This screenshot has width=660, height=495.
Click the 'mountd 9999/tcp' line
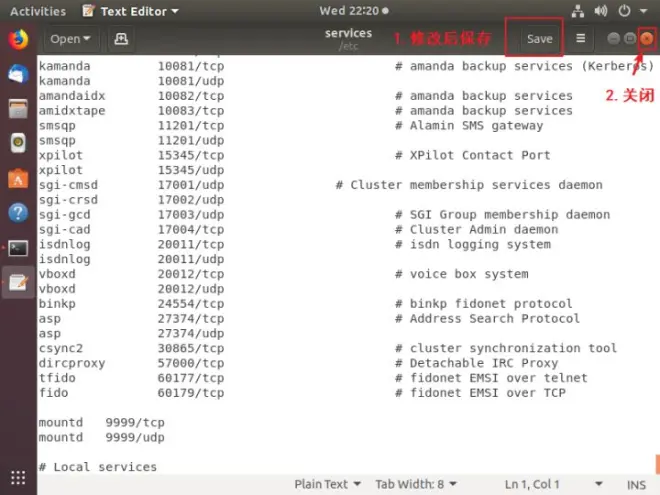click(x=101, y=423)
